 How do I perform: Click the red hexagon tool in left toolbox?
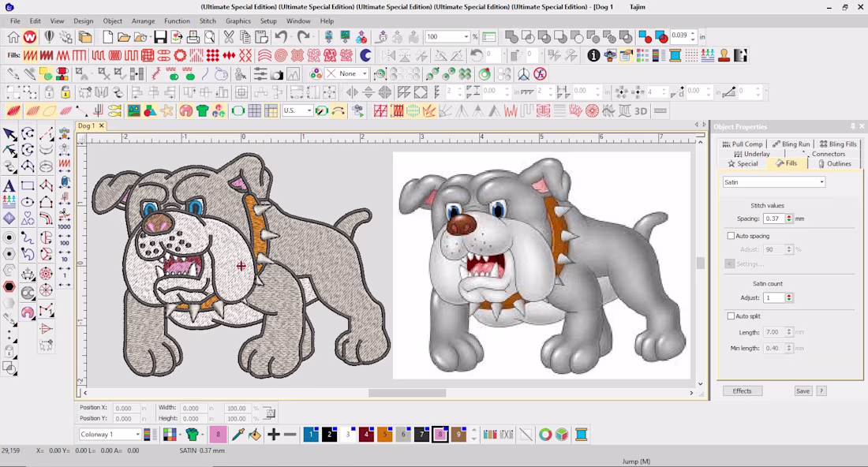pyautogui.click(x=9, y=286)
